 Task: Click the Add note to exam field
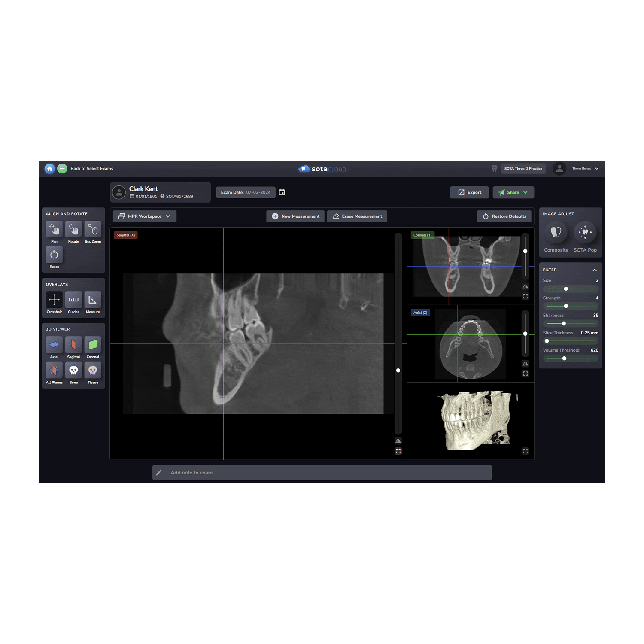tap(322, 473)
